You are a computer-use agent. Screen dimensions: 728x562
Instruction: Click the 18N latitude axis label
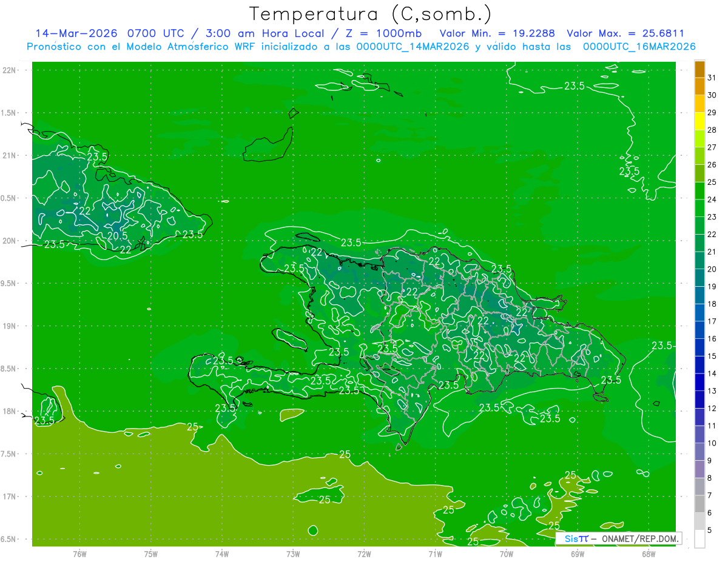point(8,412)
